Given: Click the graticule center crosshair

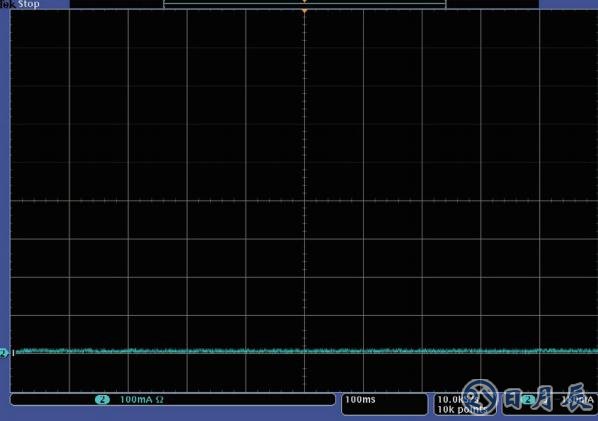Looking at the screenshot, I should [x=304, y=201].
